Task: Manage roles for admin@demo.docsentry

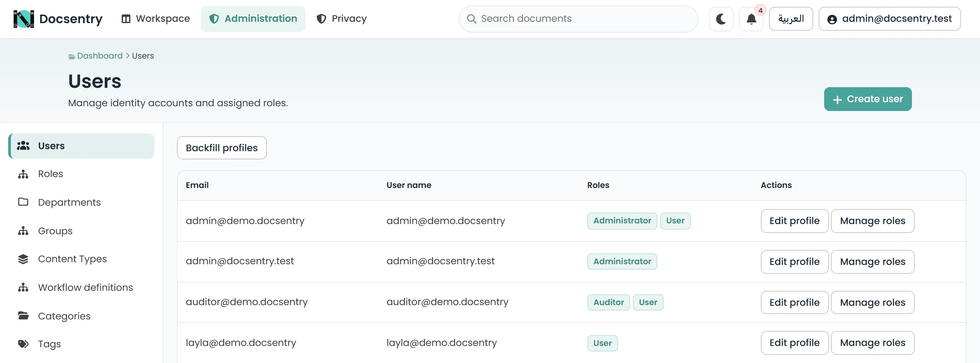Action: pos(872,221)
